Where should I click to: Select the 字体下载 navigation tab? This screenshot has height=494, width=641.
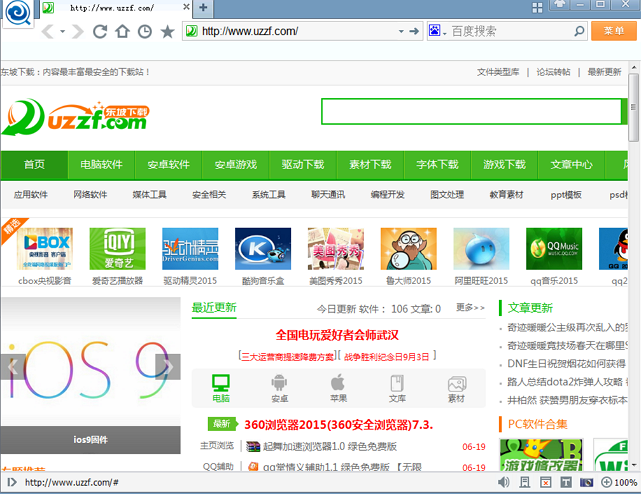pos(437,164)
